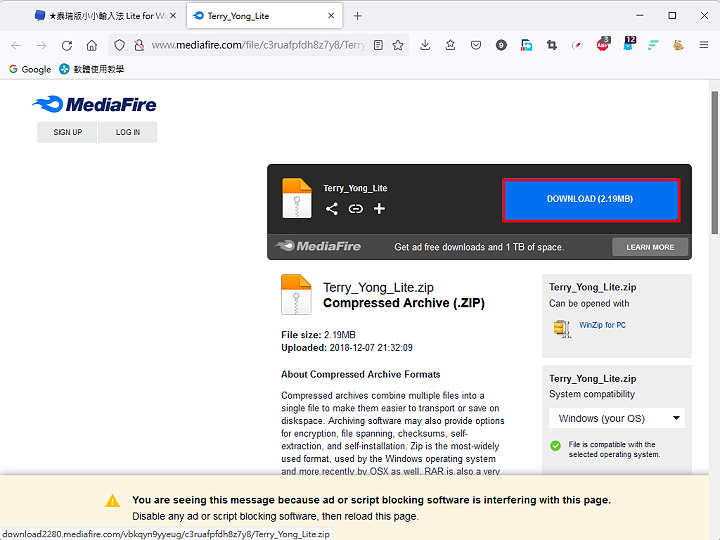Open the Firefox application menu
The height and width of the screenshot is (540, 720).
[x=703, y=45]
